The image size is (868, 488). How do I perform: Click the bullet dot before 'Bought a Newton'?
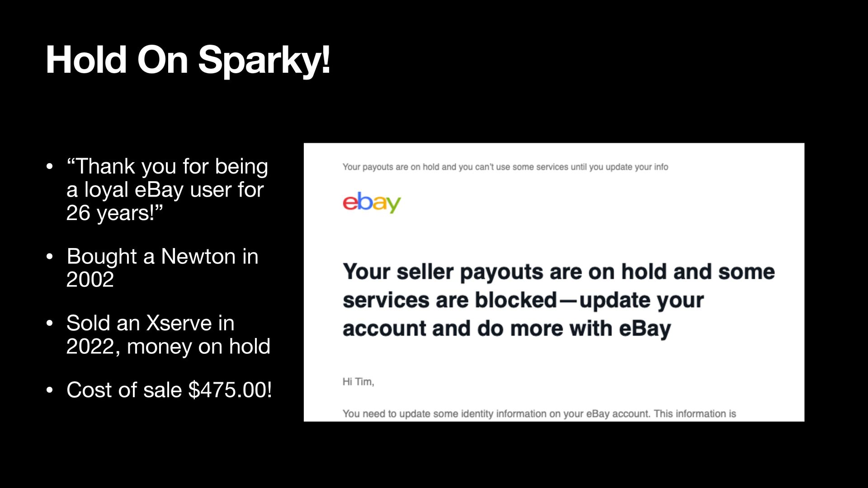[50, 257]
